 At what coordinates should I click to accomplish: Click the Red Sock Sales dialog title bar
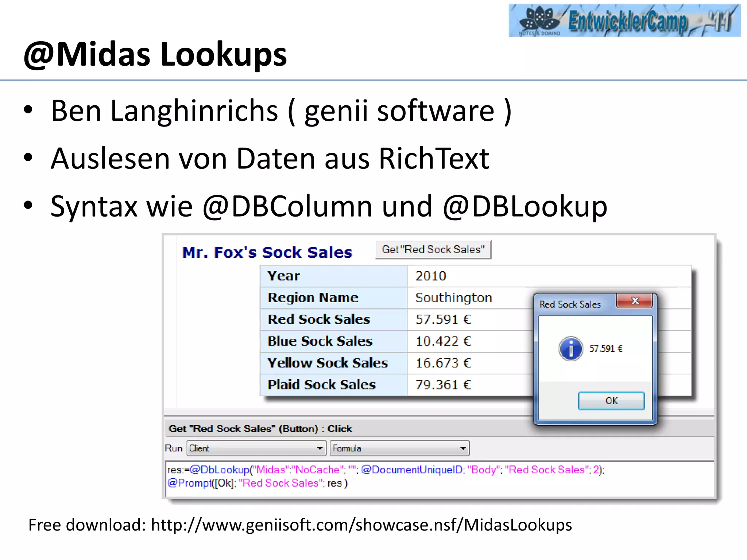click(576, 304)
